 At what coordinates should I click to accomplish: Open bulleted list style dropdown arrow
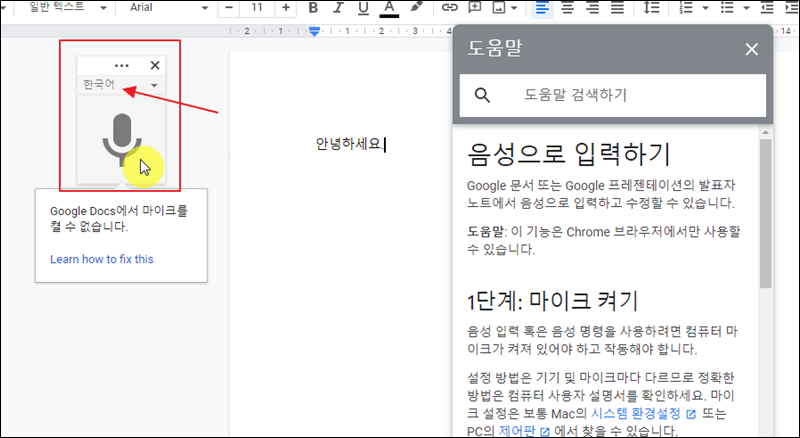pyautogui.click(x=746, y=8)
